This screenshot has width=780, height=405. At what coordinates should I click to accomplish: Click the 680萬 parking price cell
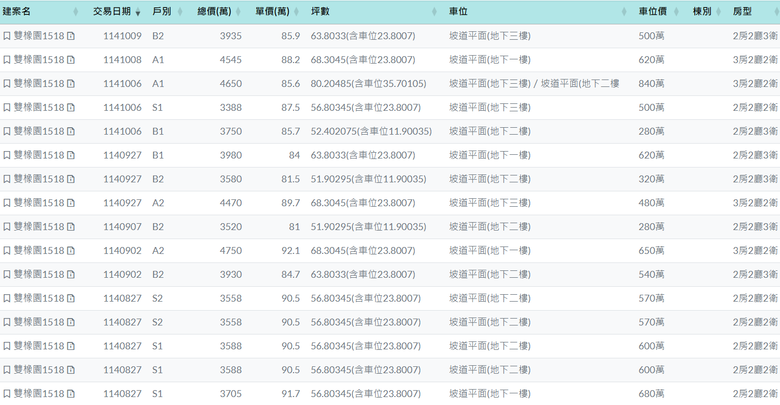point(651,394)
